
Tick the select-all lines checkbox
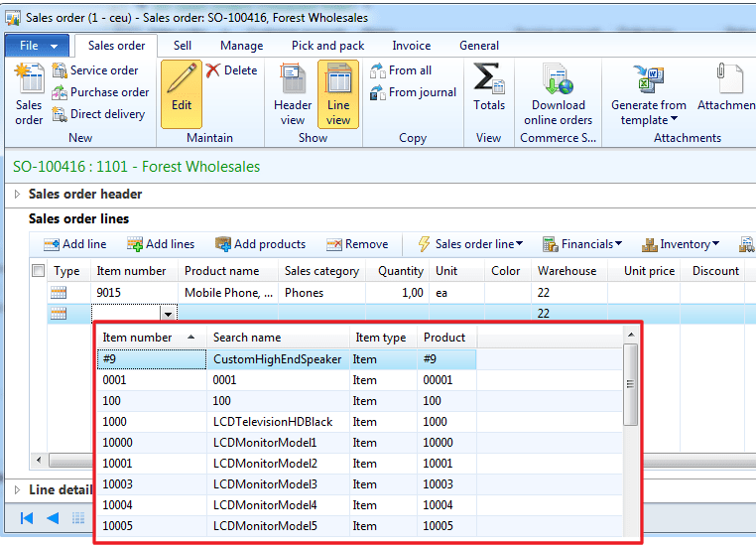38,271
